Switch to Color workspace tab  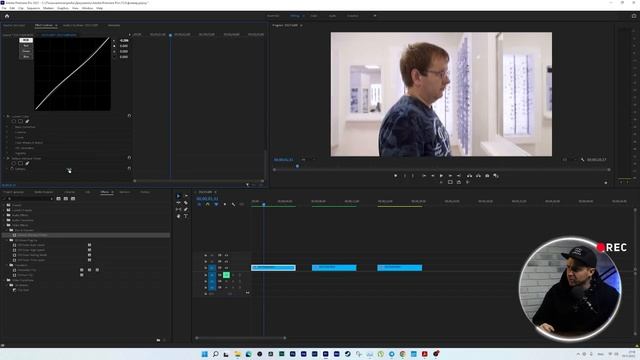[x=313, y=16]
